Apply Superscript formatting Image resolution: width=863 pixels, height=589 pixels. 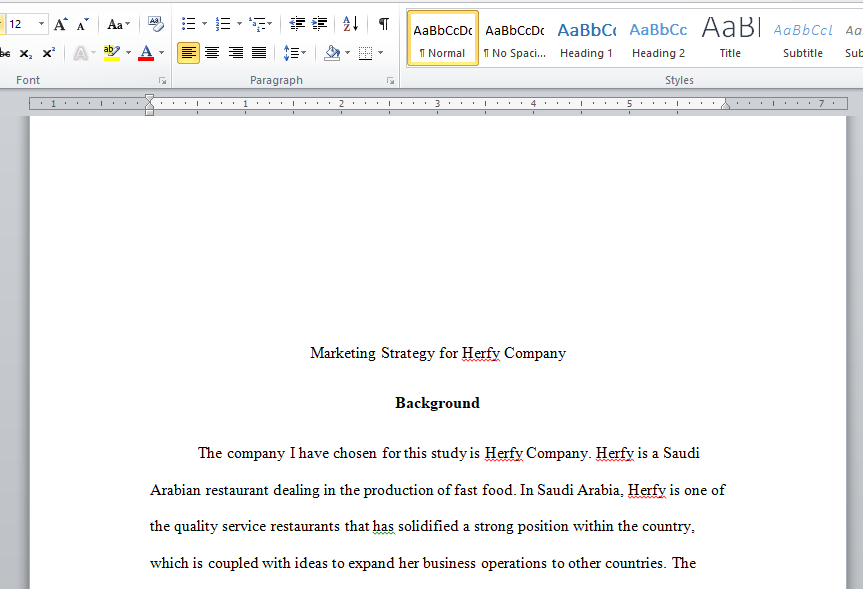tap(49, 53)
